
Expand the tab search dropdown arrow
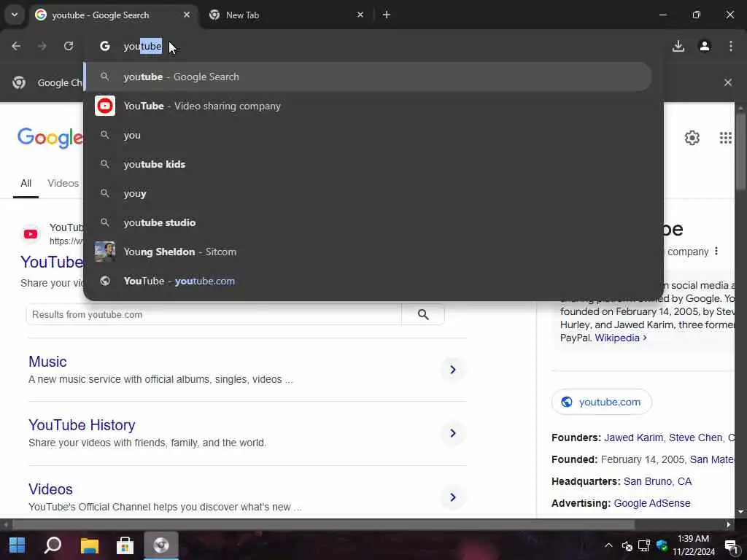coord(15,15)
